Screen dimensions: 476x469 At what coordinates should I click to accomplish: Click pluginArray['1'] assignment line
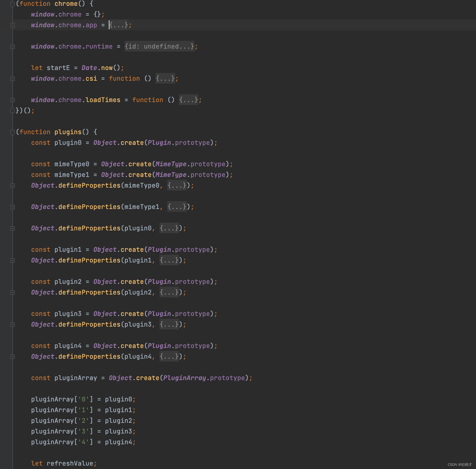(x=83, y=410)
